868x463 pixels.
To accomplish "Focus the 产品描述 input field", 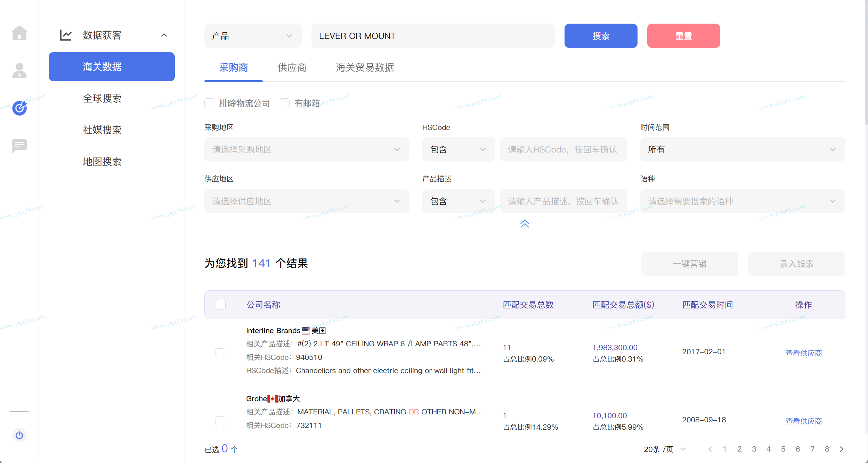I will [x=564, y=201].
